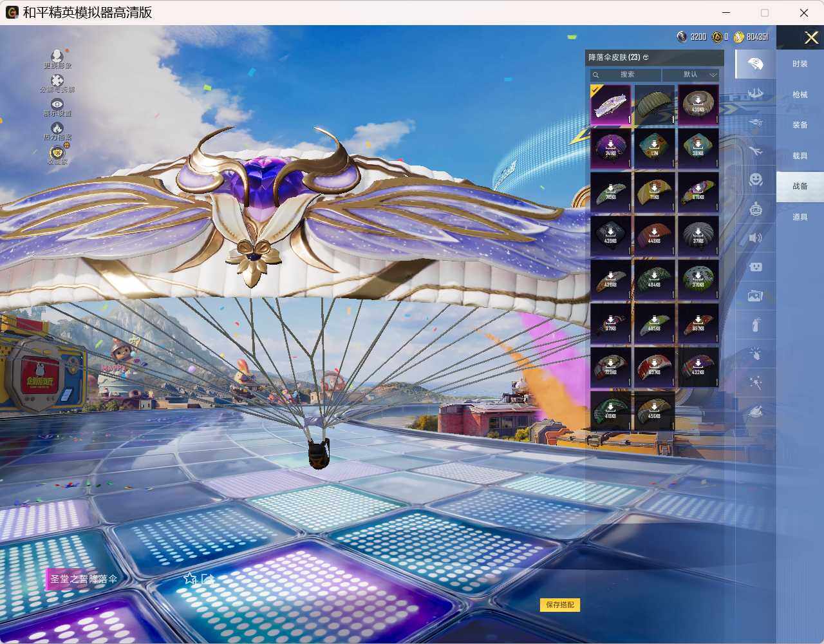This screenshot has height=644, width=824.
Task: Download the 448KB red parachute skin
Action: pyautogui.click(x=654, y=236)
